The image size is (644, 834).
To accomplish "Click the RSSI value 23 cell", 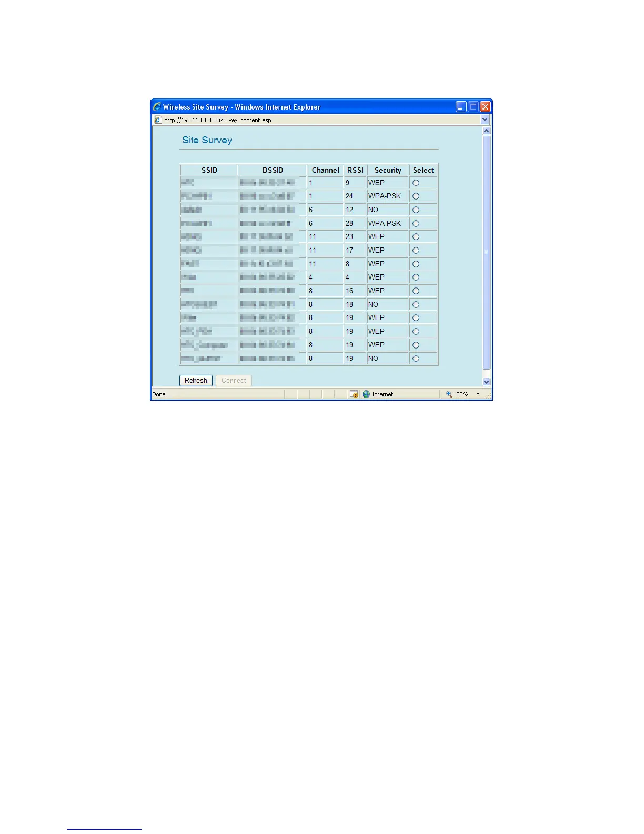I will pos(355,236).
